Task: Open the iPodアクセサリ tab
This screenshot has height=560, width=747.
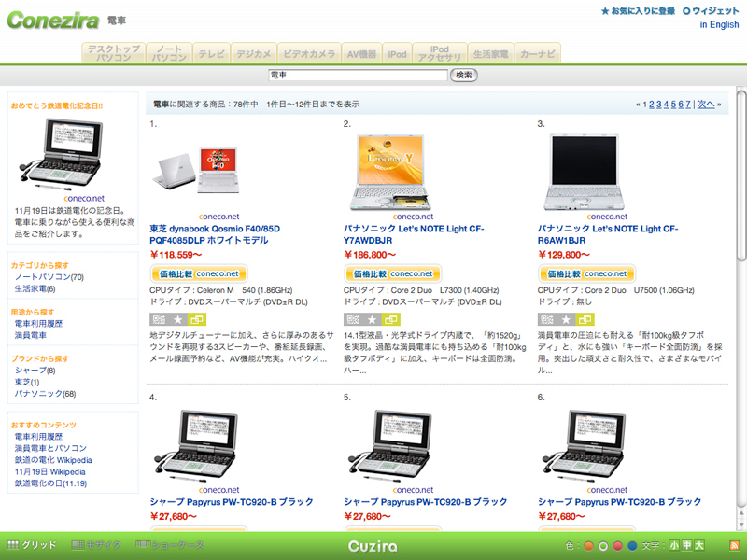Action: 439,53
